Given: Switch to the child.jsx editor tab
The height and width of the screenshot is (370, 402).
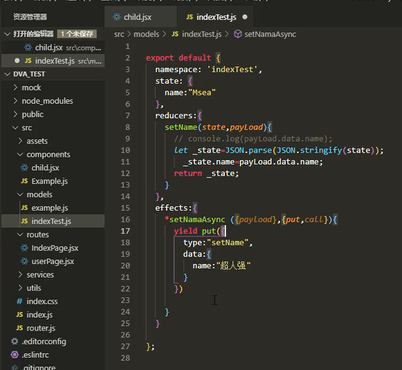Looking at the screenshot, I should pos(140,17).
